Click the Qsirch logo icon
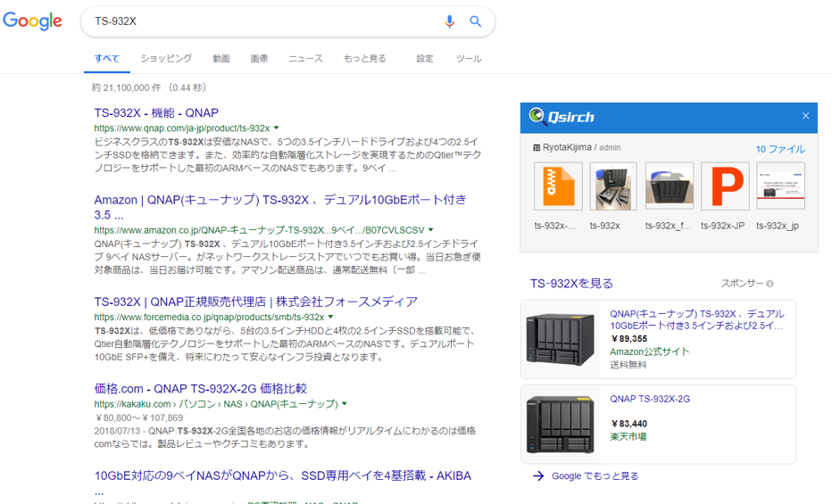Screen dimensions: 832x504 538,117
